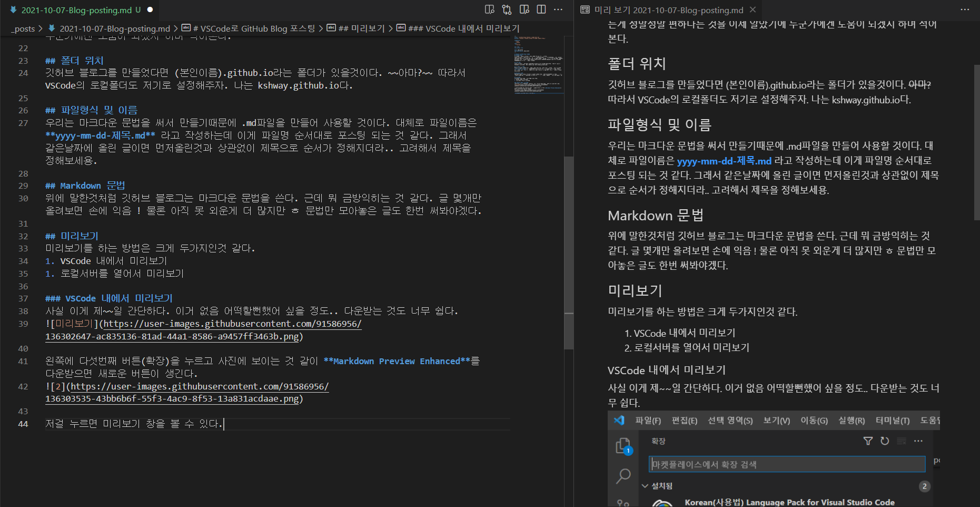Click 파일(F) menu in embedded preview screenshot
The width and height of the screenshot is (980, 507).
(x=648, y=421)
